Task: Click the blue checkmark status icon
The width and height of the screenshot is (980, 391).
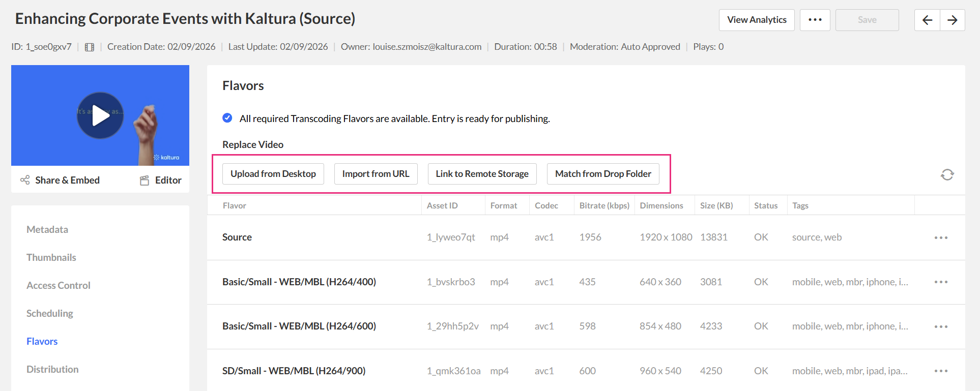Action: click(227, 118)
